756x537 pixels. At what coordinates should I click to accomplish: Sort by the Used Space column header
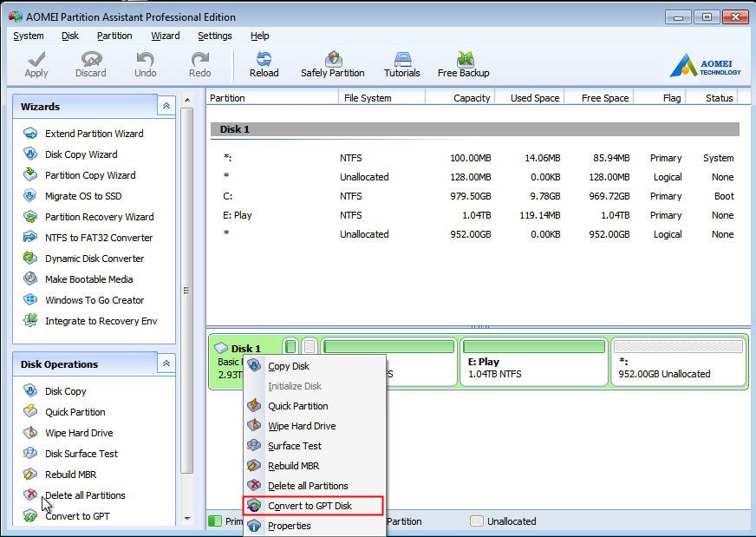530,98
